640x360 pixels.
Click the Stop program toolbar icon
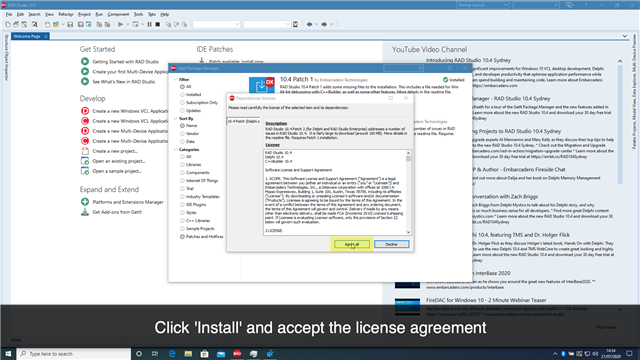coord(158,24)
